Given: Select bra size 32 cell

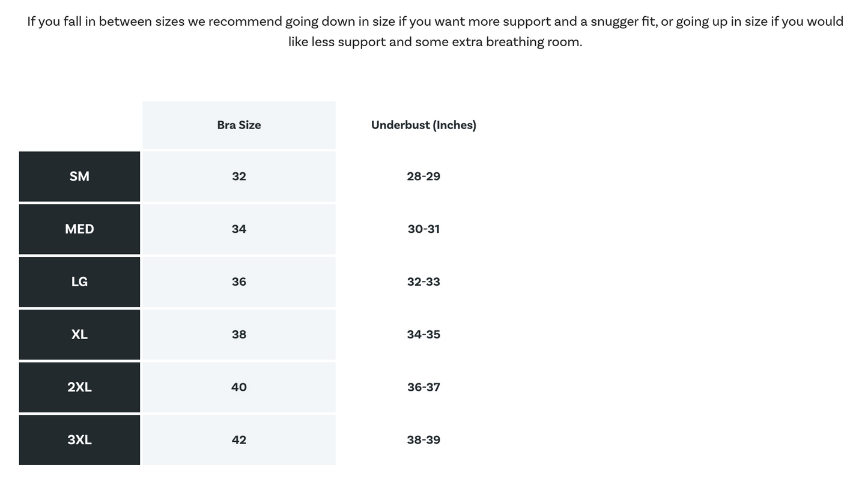Looking at the screenshot, I should (239, 176).
